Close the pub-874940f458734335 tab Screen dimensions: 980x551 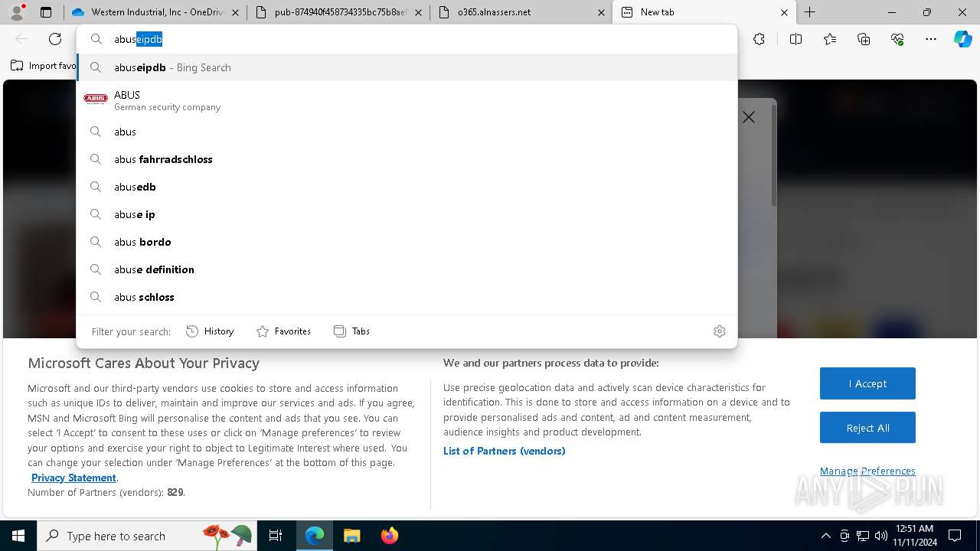(x=418, y=12)
